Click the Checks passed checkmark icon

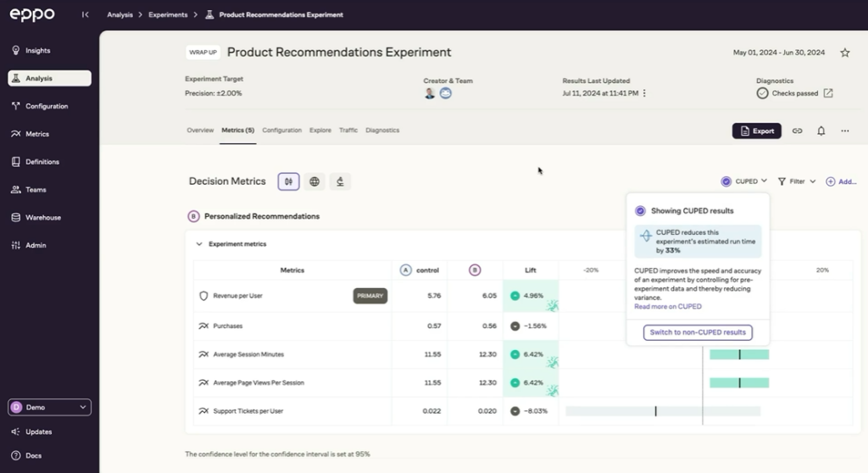[762, 93]
